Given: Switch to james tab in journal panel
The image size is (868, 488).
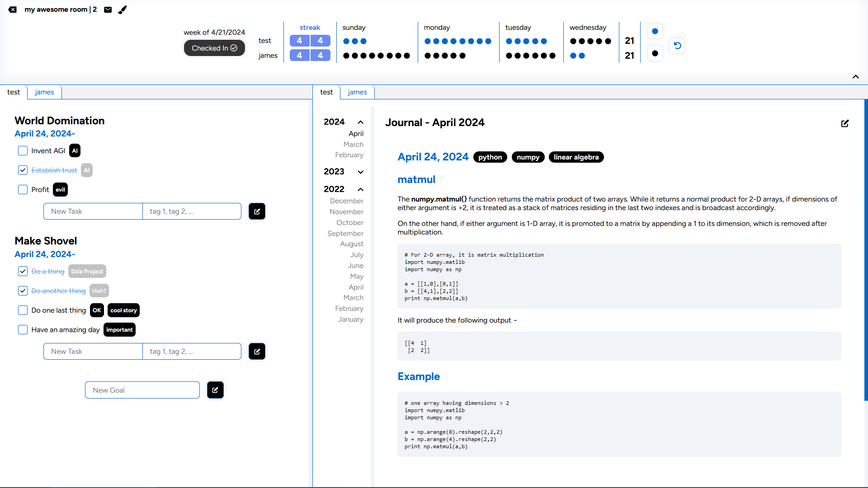Looking at the screenshot, I should tap(357, 92).
